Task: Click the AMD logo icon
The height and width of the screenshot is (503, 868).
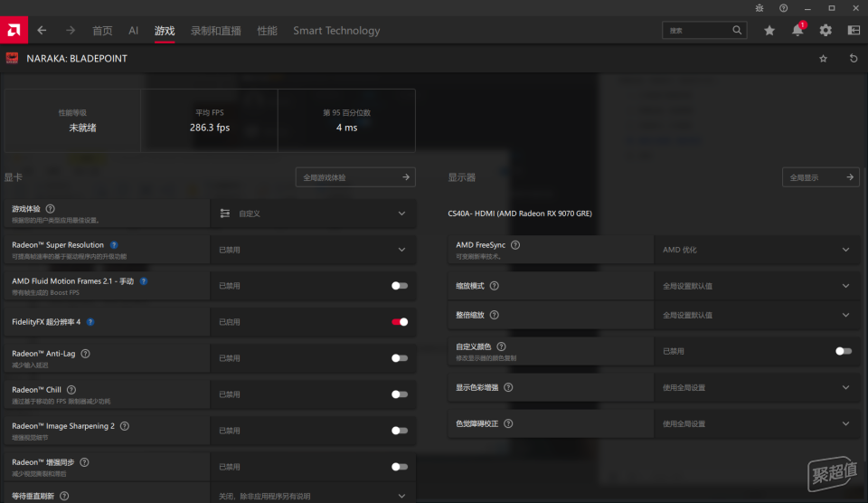Action: (14, 31)
